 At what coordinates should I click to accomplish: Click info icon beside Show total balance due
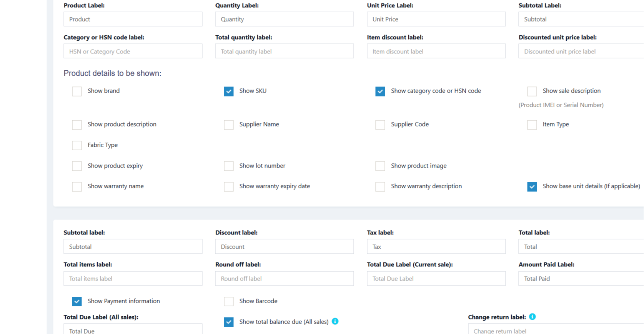[x=335, y=321]
